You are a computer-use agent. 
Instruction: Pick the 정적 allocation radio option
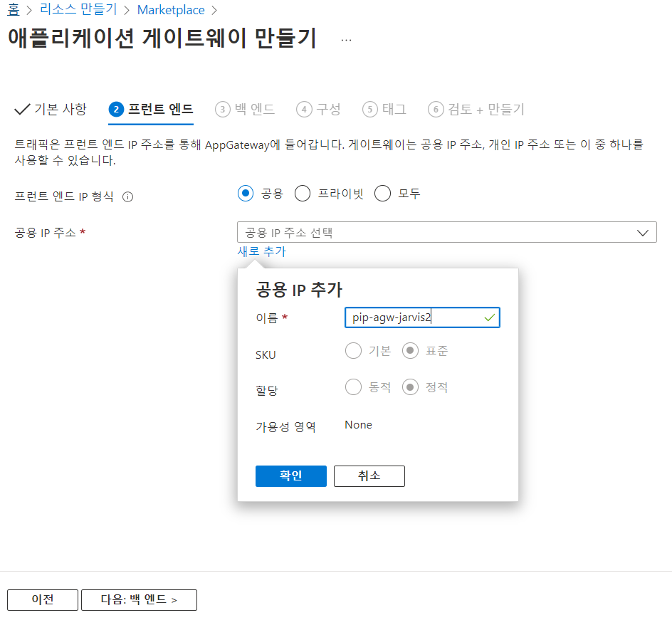click(x=410, y=387)
